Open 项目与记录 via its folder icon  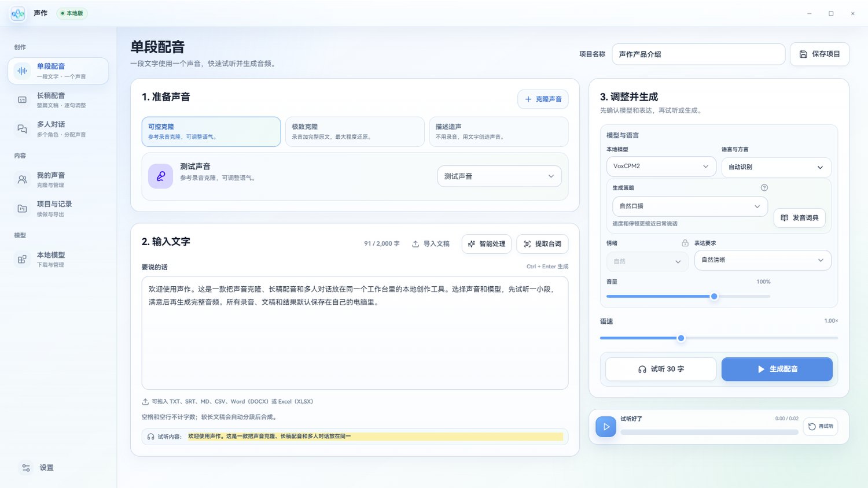[22, 209]
